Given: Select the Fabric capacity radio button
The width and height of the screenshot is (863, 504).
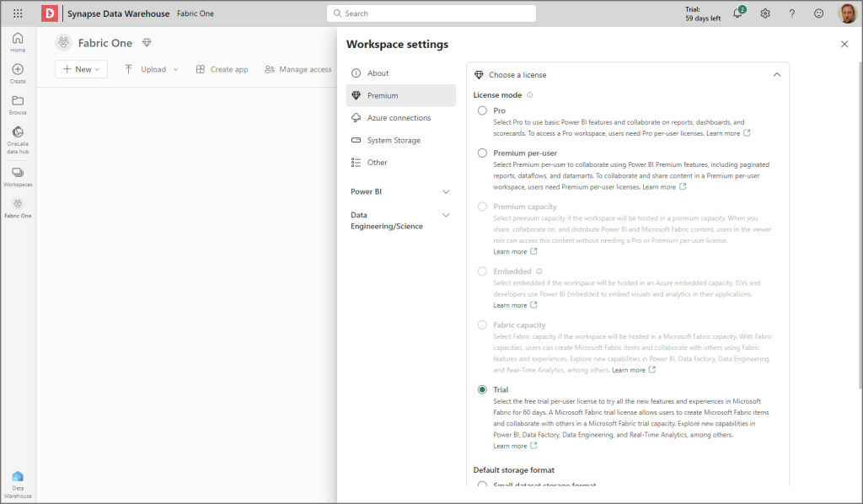Looking at the screenshot, I should (x=482, y=325).
